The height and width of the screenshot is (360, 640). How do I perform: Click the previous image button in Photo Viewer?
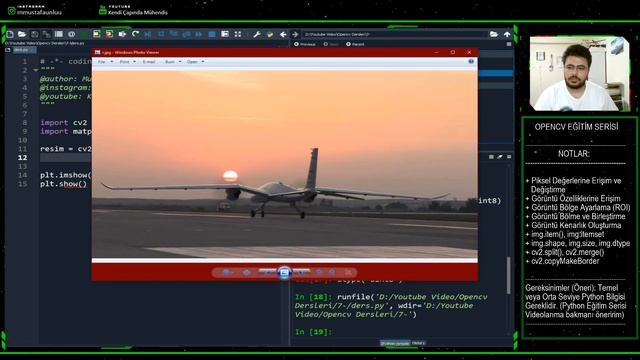(x=267, y=272)
